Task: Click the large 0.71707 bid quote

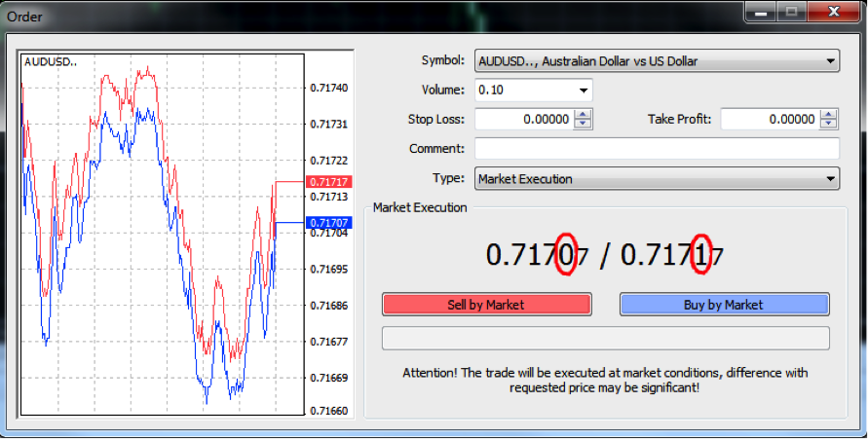Action: click(538, 255)
